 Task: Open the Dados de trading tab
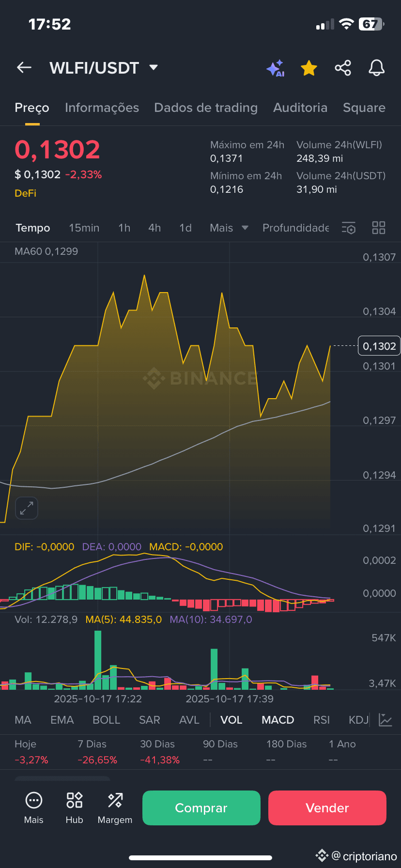[206, 108]
